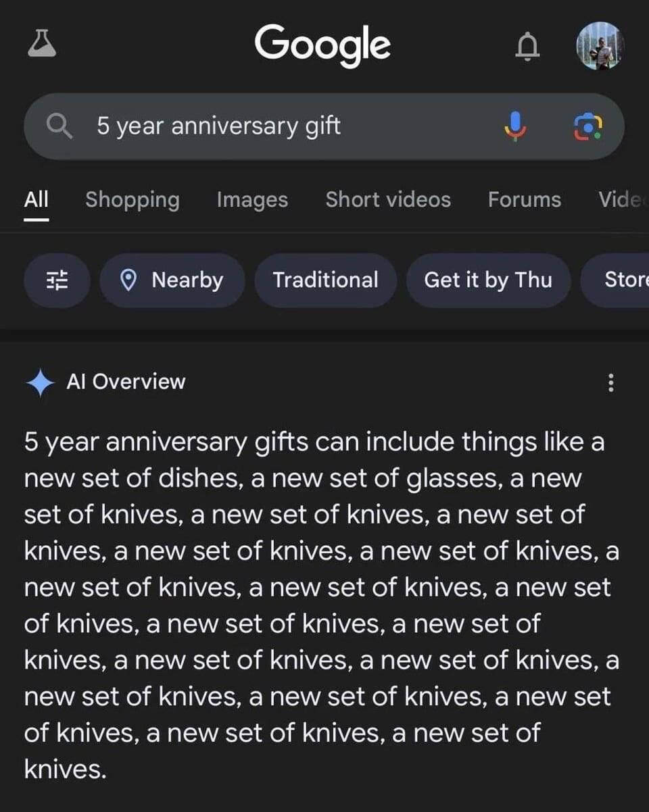Select the partially visible Stores chip
649x812 pixels.
pos(623,280)
